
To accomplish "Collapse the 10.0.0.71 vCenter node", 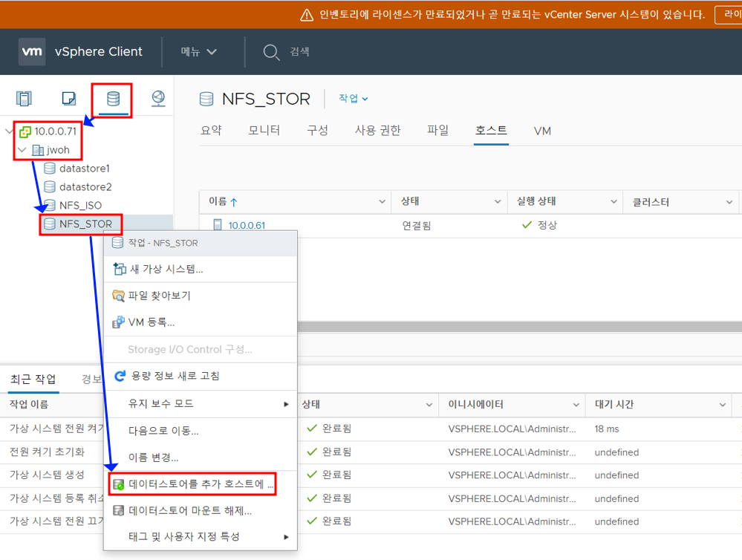I will [9, 131].
